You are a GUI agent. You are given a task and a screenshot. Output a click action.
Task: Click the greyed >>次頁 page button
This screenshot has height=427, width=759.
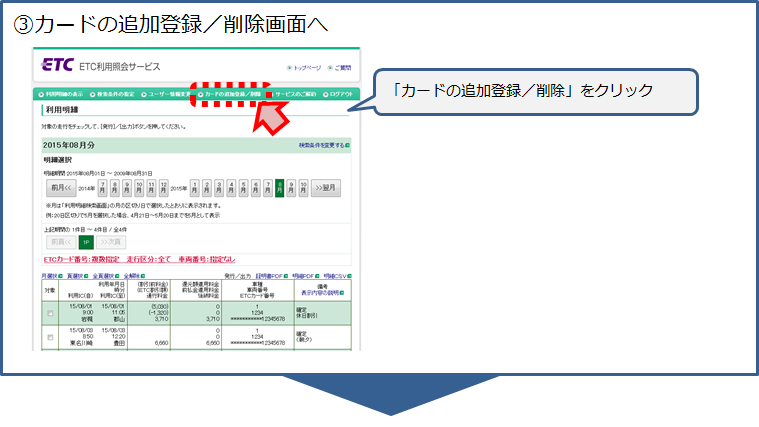click(111, 242)
